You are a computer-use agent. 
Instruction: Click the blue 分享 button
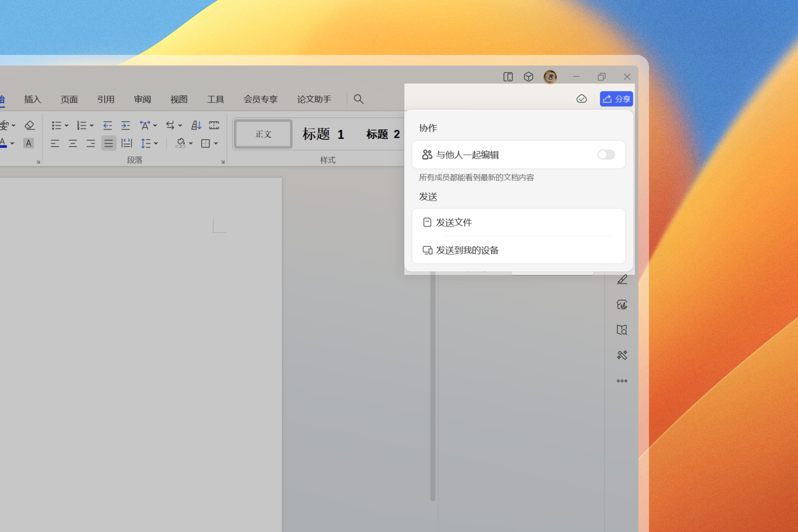click(x=616, y=99)
